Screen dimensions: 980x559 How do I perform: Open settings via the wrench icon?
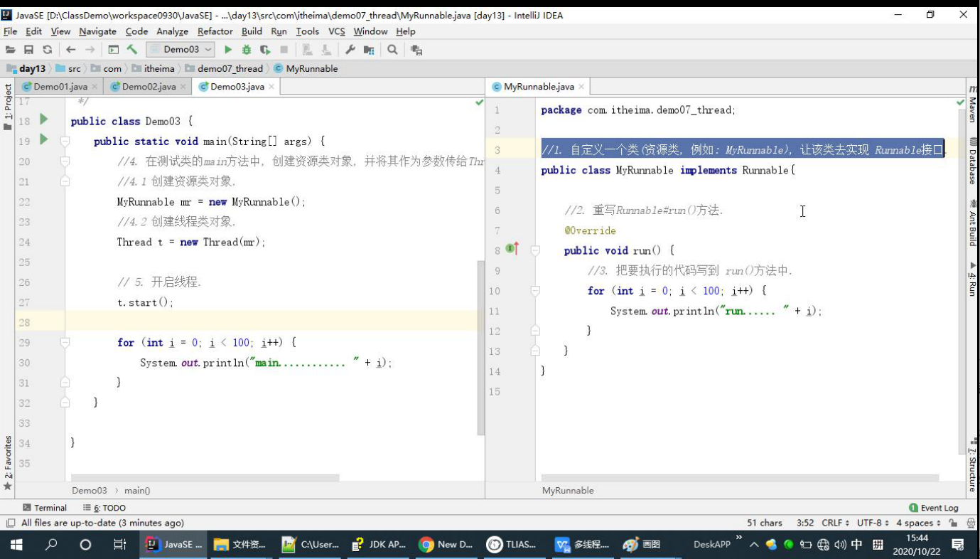350,50
